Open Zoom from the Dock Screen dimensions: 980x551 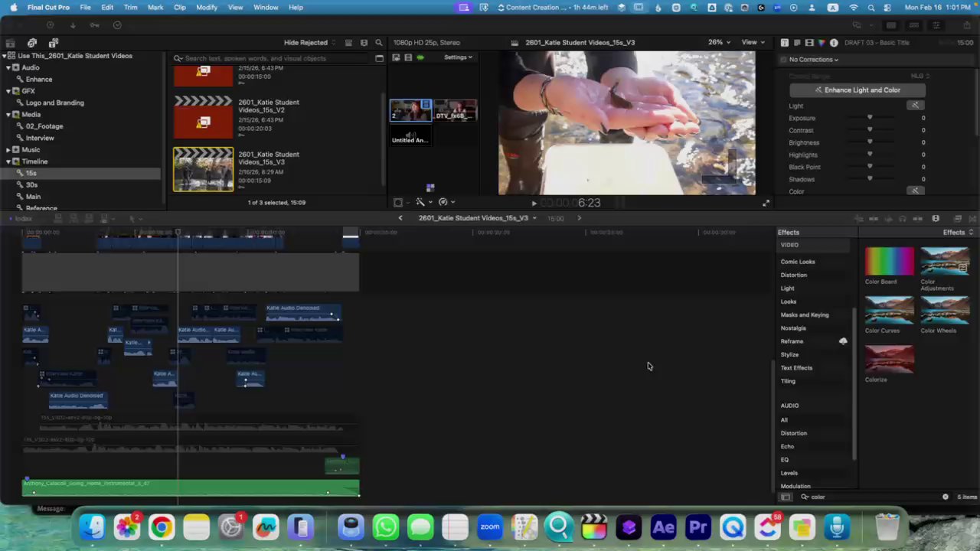click(x=489, y=527)
